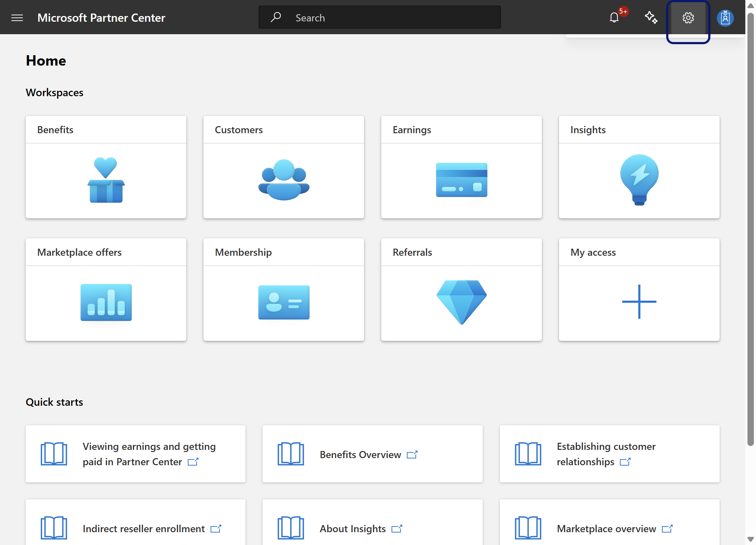Click the Insights lightbulb icon
This screenshot has width=756, height=545.
[x=640, y=180]
